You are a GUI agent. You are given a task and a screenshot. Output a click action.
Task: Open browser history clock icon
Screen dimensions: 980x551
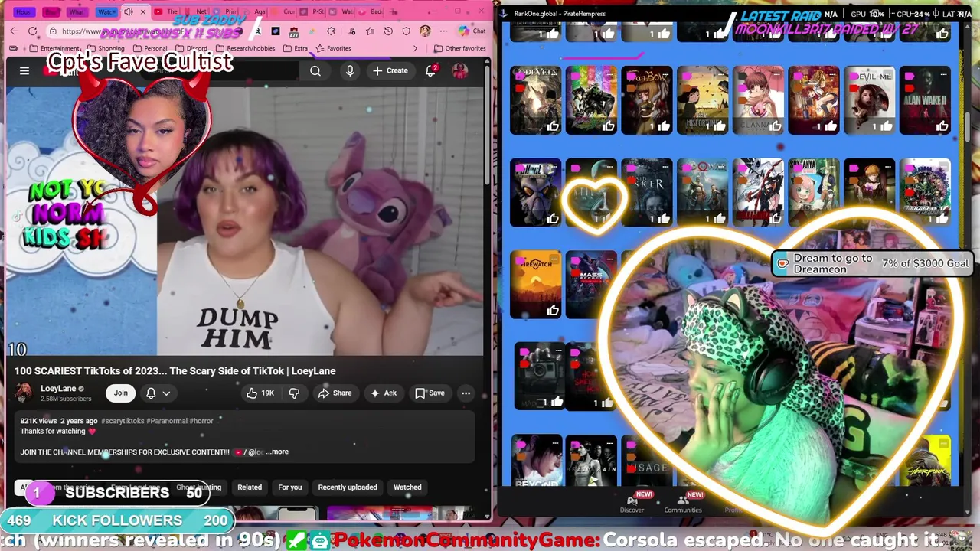(x=388, y=31)
